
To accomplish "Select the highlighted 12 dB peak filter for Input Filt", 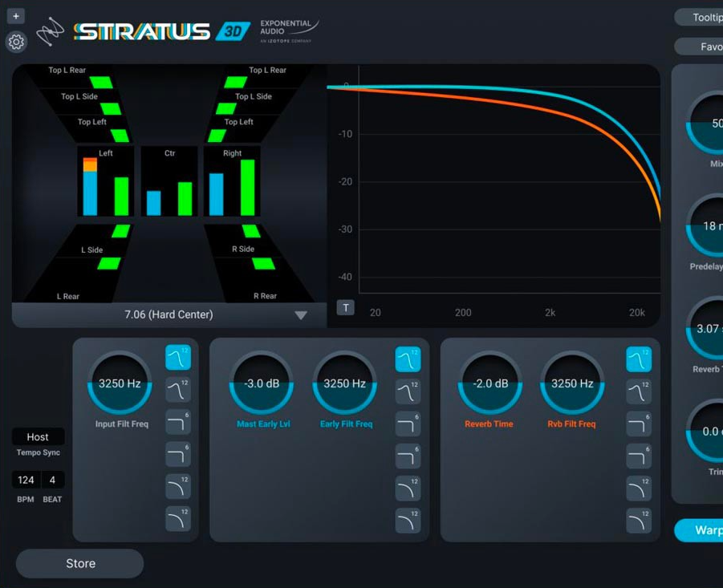I will point(178,357).
